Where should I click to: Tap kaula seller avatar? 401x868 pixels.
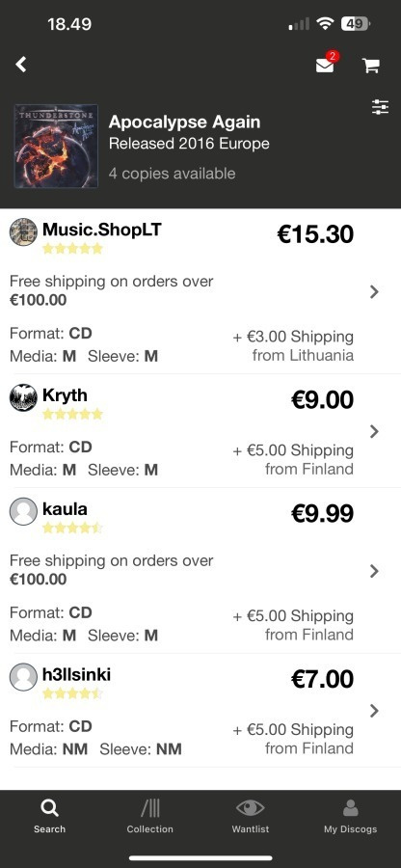[23, 511]
